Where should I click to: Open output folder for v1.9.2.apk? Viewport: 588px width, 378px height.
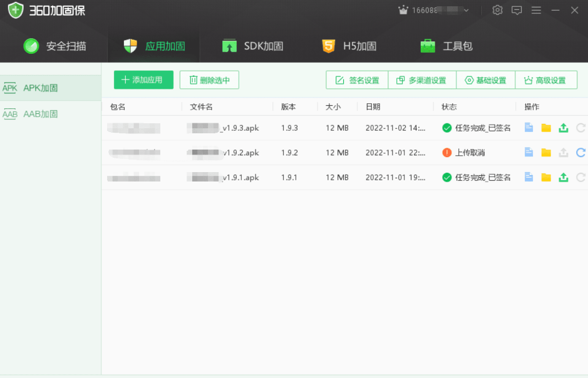[546, 153]
